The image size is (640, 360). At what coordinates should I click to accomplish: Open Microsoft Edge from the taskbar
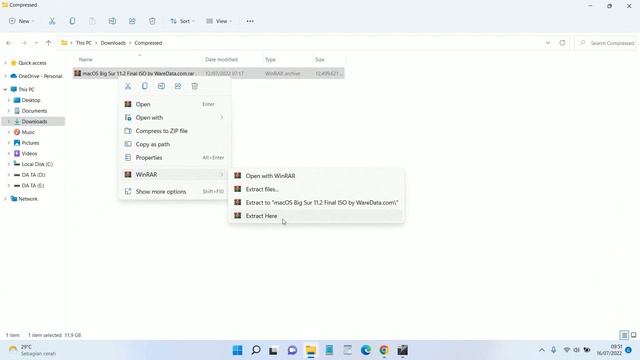366,350
